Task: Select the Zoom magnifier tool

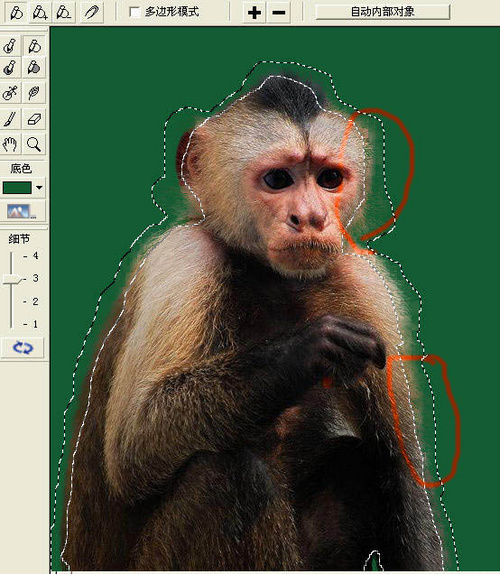Action: (x=34, y=144)
